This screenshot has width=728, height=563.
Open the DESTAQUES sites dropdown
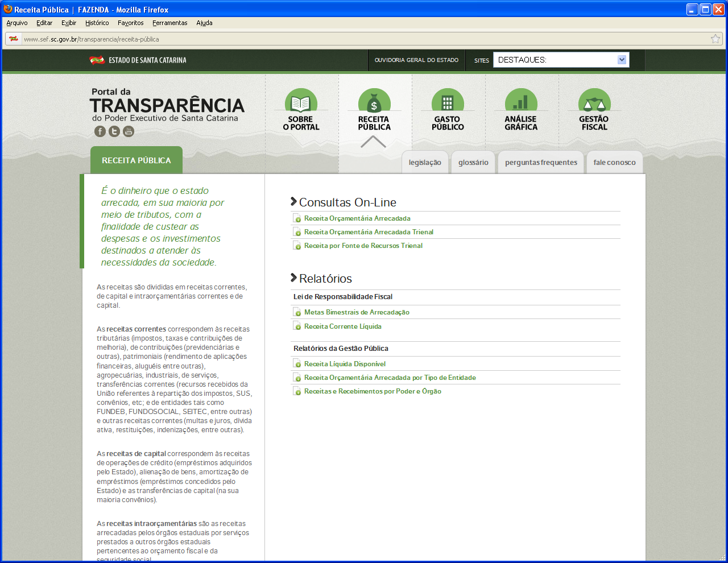click(561, 60)
